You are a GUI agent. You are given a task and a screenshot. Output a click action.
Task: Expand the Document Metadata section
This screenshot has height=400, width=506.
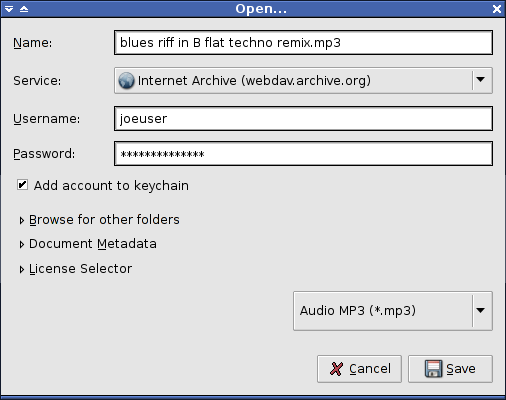pos(88,244)
